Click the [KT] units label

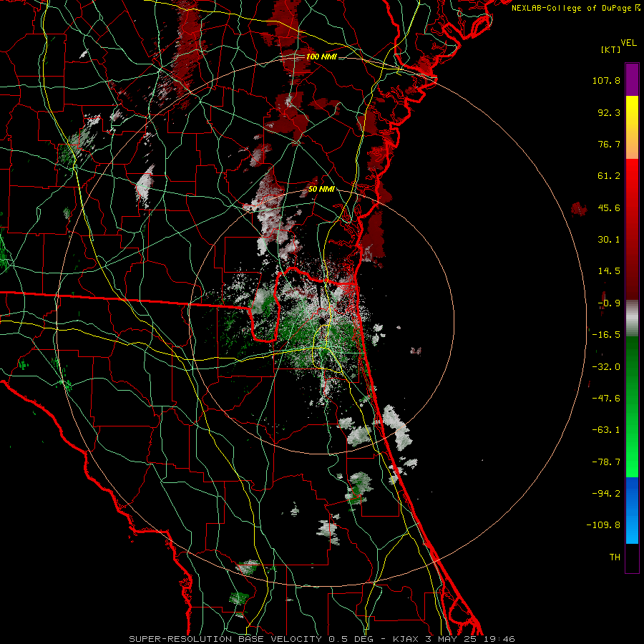(x=611, y=49)
